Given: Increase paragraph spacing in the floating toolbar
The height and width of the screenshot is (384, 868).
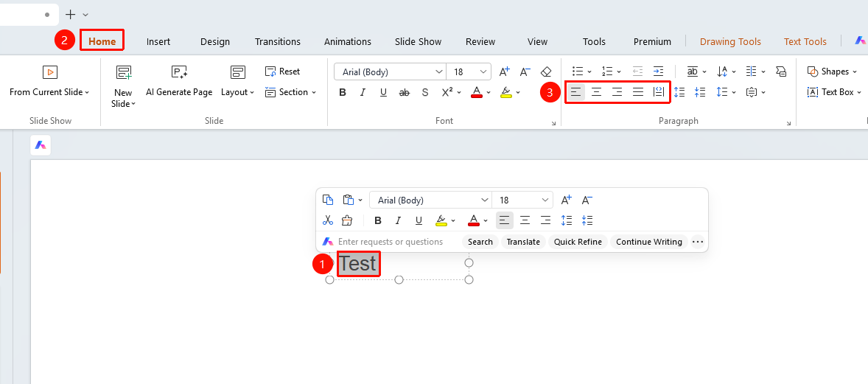Looking at the screenshot, I should coord(567,220).
